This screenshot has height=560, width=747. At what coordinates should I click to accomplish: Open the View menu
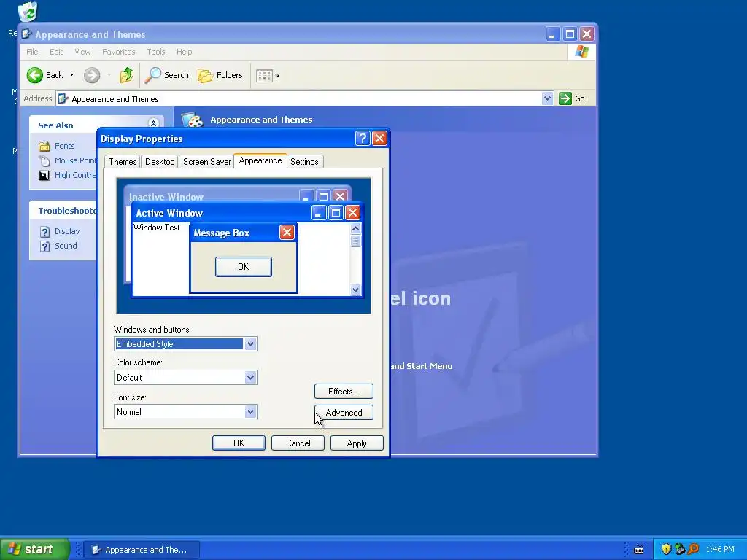(x=82, y=52)
